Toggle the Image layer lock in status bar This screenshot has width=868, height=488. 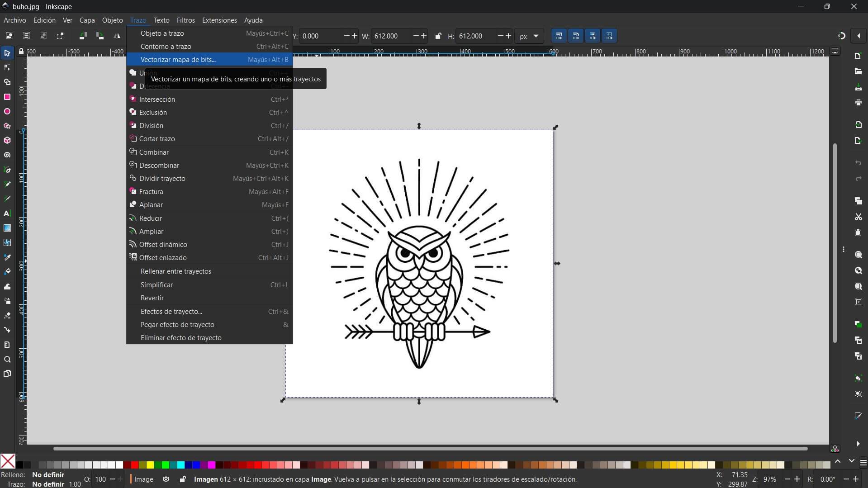pos(182,479)
